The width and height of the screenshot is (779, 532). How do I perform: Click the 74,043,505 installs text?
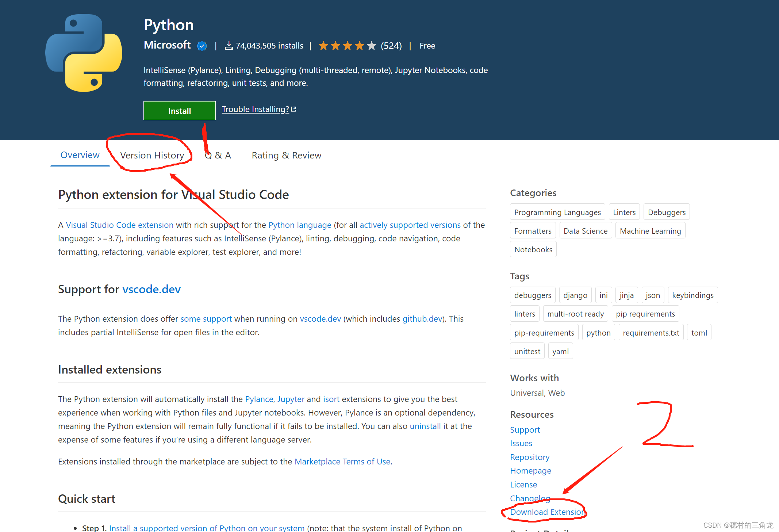269,46
